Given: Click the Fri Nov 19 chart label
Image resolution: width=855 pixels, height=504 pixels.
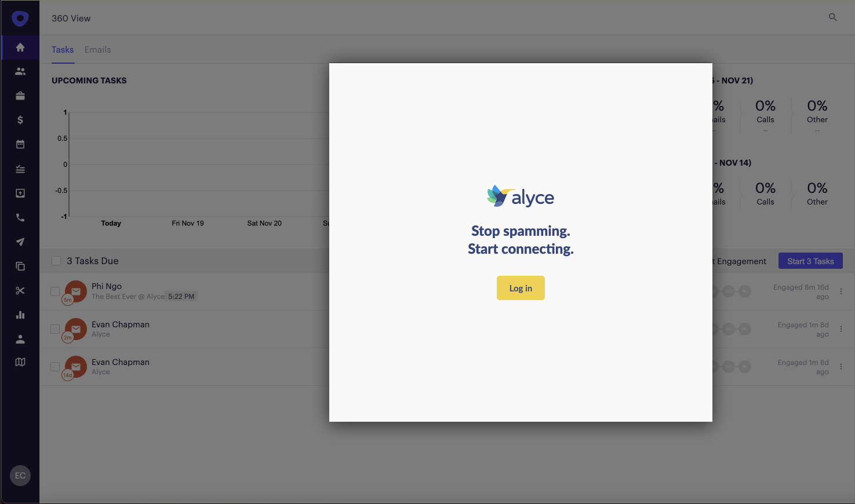Looking at the screenshot, I should [188, 223].
